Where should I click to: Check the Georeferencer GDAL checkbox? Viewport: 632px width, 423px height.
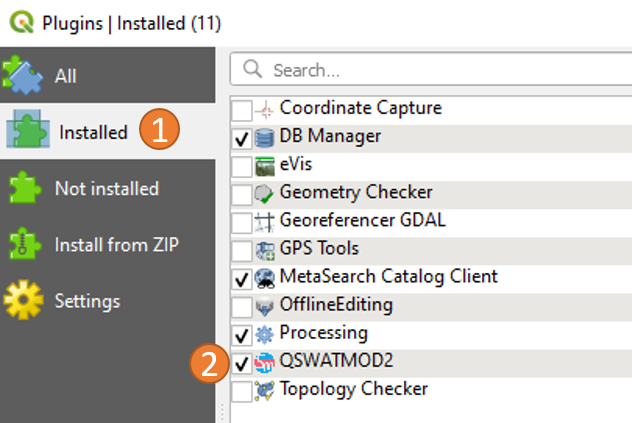[x=242, y=223]
